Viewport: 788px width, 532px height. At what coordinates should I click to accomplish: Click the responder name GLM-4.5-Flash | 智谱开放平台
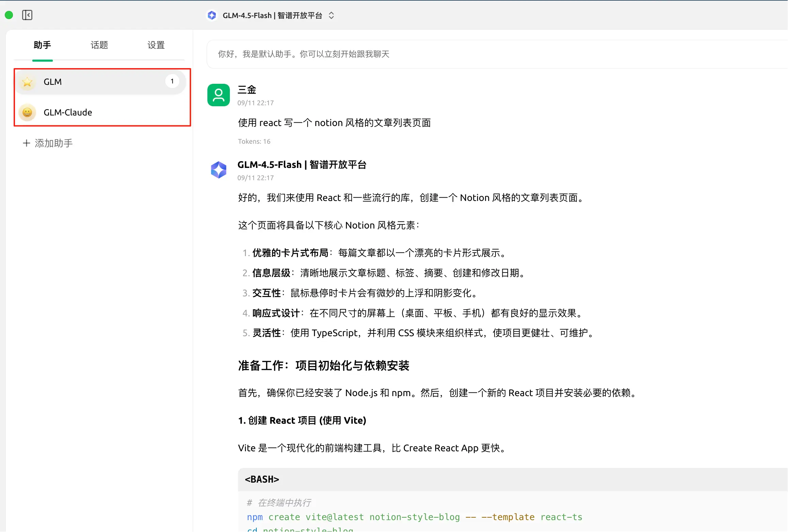(x=302, y=165)
